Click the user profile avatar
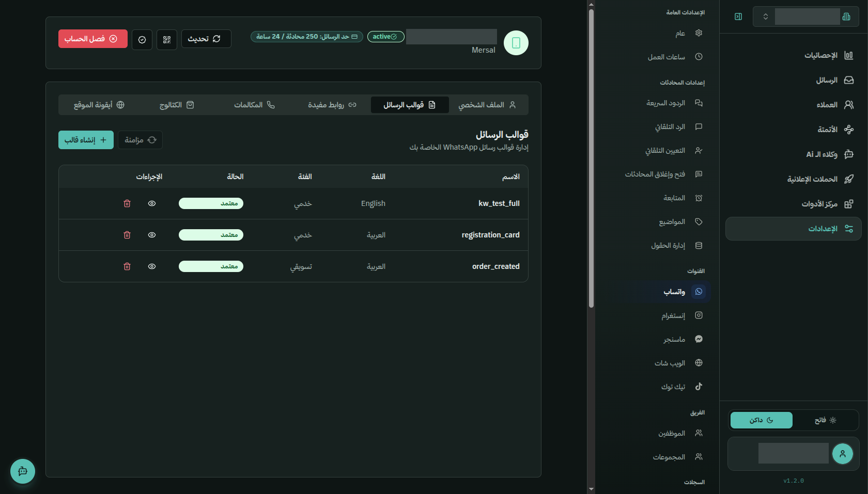The height and width of the screenshot is (494, 868). click(843, 454)
